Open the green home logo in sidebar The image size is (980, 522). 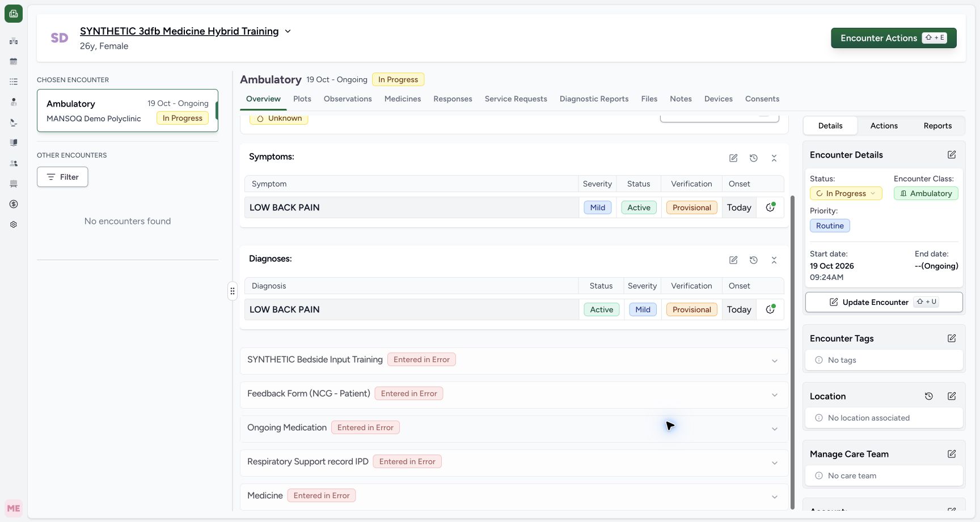[x=14, y=14]
